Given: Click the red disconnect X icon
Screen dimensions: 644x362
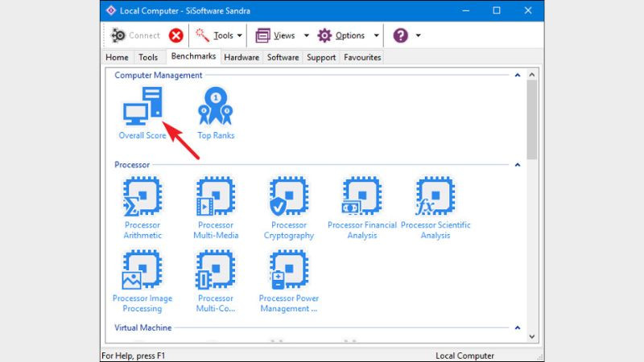Looking at the screenshot, I should click(x=175, y=35).
